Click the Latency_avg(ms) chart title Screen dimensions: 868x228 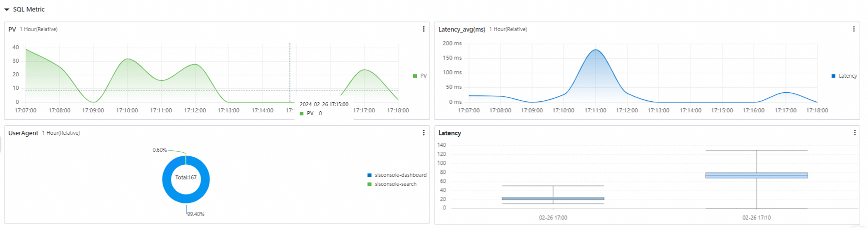tap(462, 30)
